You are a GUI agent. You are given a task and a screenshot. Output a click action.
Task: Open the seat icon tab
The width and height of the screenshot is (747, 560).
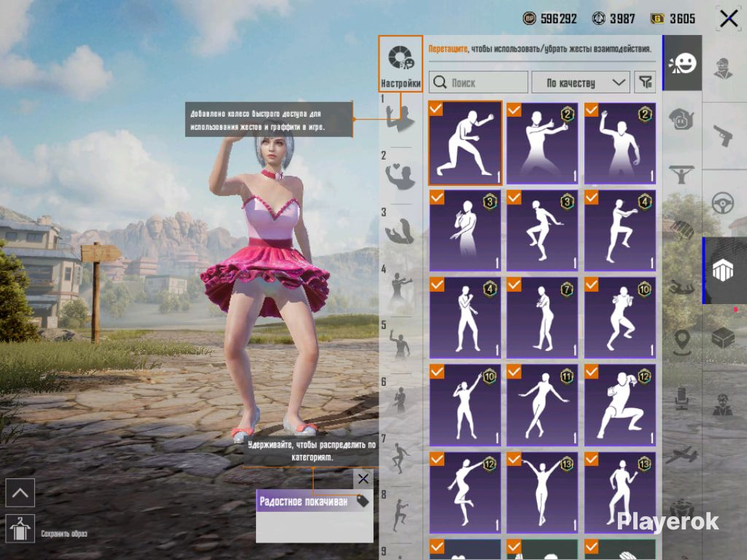(682, 398)
